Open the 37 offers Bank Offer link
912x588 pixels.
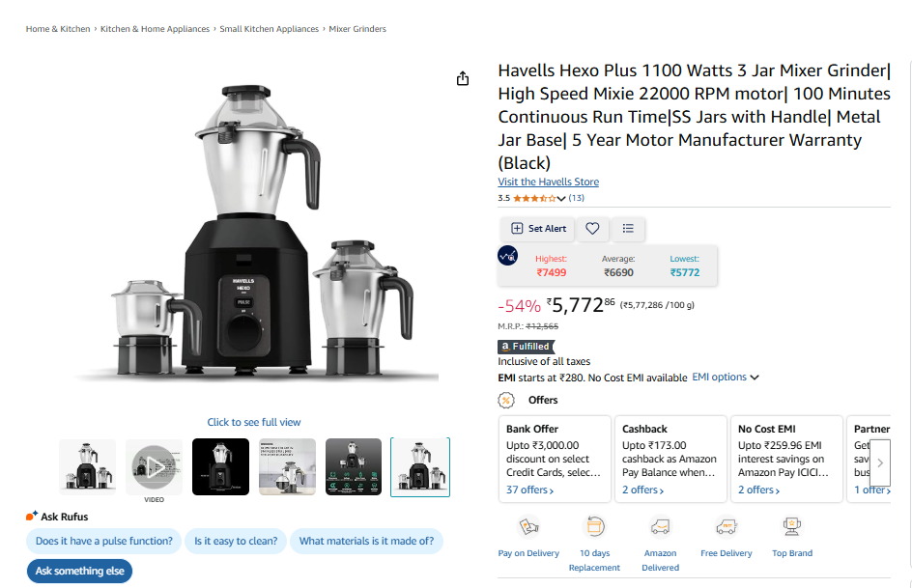(x=529, y=490)
